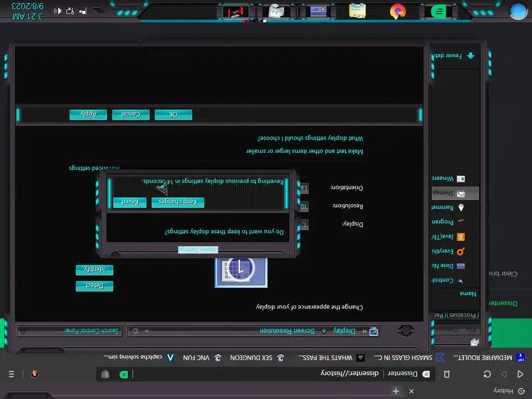The width and height of the screenshot is (532, 399).
Task: Open the power icon in the system tray
Action: (70, 11)
